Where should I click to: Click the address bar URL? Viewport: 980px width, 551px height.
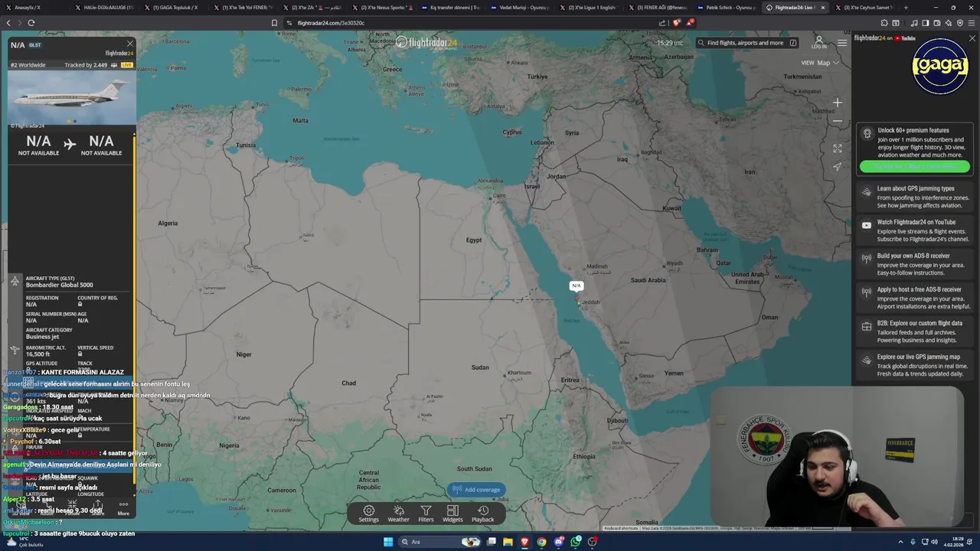331,23
